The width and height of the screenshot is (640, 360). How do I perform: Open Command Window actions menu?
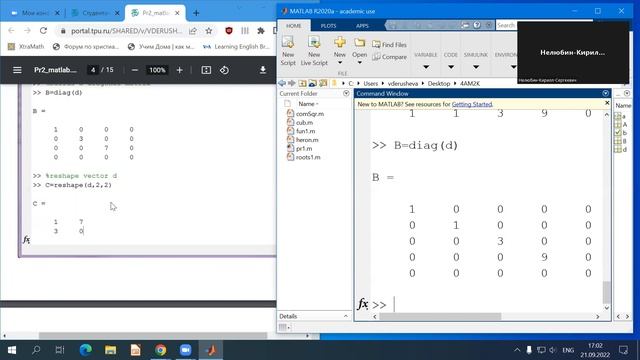[606, 93]
